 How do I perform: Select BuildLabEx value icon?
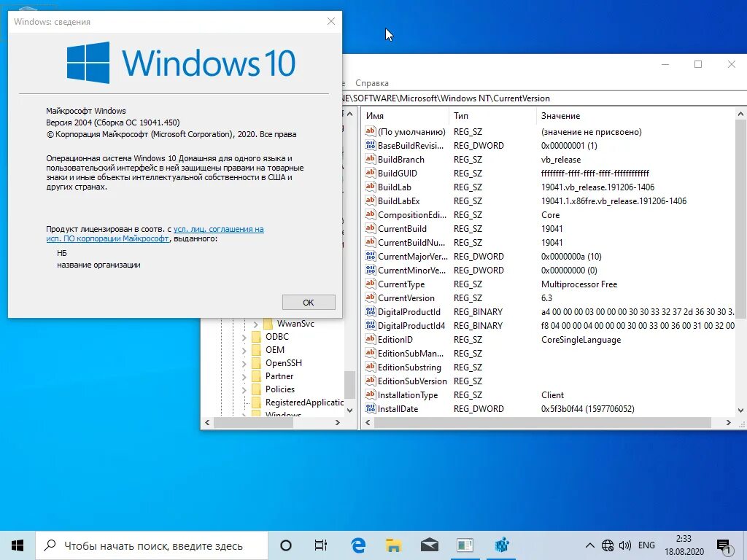370,201
